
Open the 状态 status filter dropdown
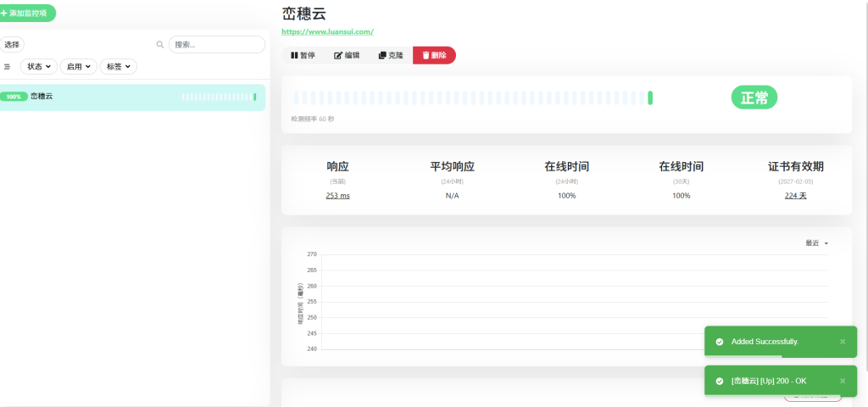39,66
